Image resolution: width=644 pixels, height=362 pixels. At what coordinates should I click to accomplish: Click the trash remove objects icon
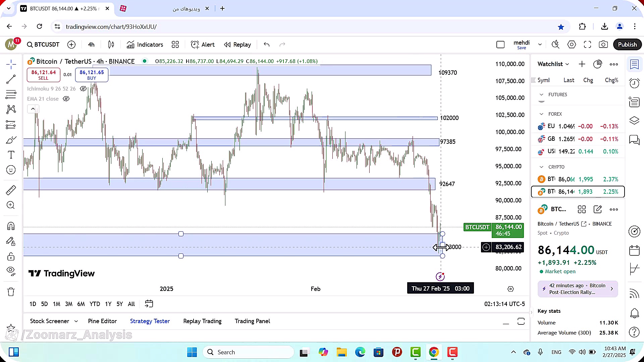point(11,292)
